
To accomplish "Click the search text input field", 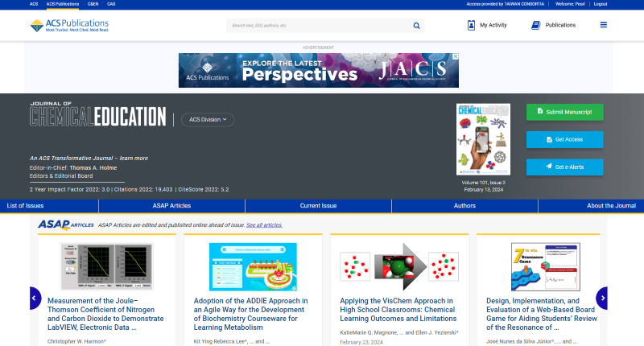I will tap(318, 25).
